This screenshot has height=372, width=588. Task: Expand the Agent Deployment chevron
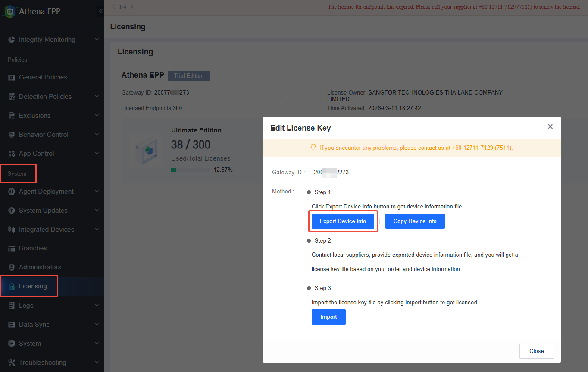pos(97,191)
